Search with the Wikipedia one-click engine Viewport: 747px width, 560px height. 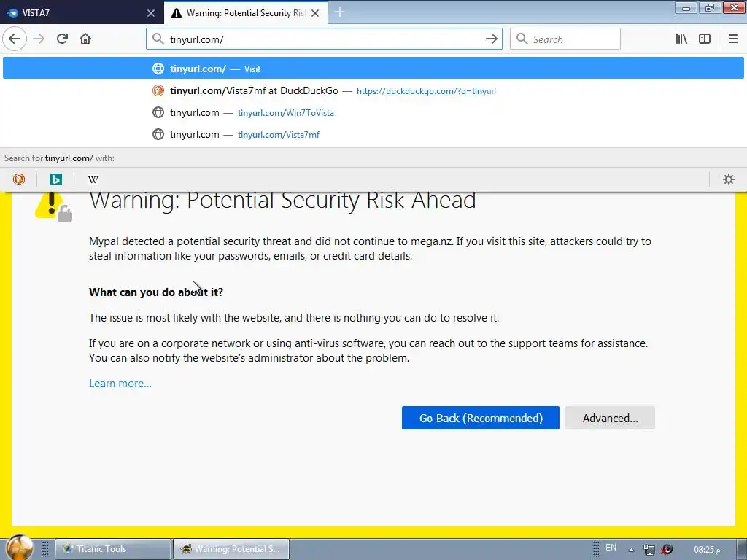[x=93, y=179]
